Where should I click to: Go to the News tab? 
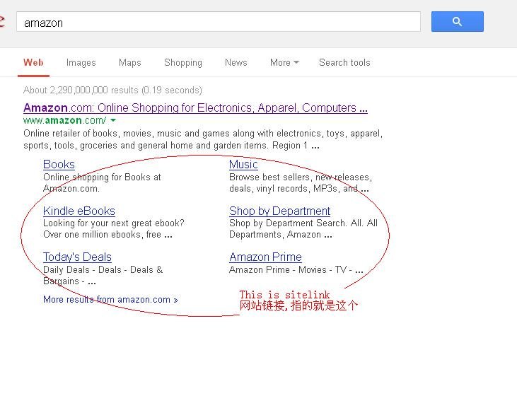pos(236,62)
